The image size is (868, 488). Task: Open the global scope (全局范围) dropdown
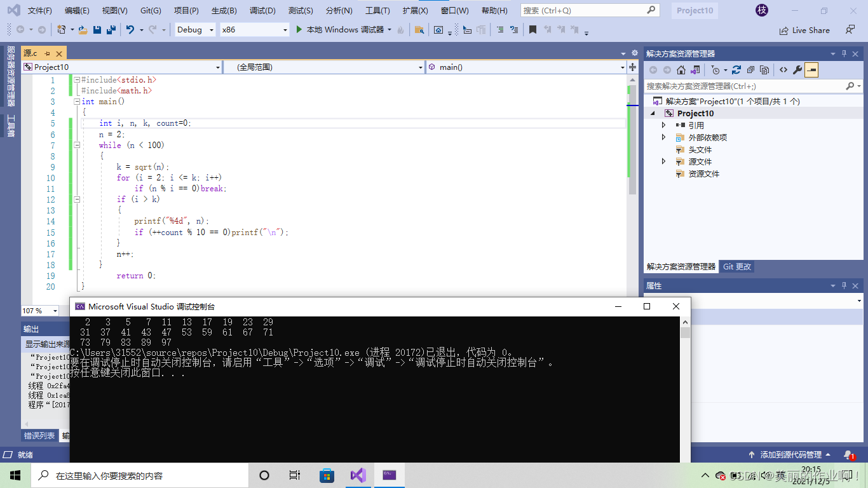click(x=323, y=67)
